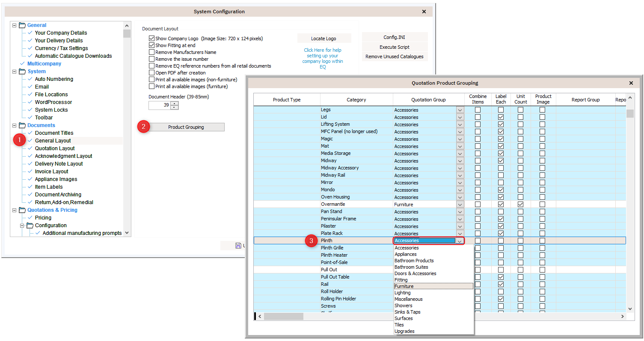Image resolution: width=644 pixels, height=341 pixels.
Task: Select Upgrades from the dropdown list
Action: 433,331
